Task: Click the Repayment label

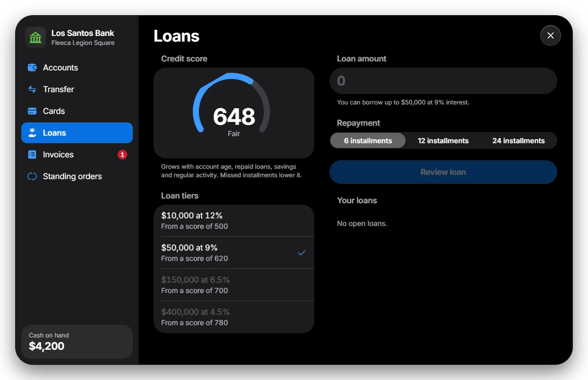Action: click(359, 123)
